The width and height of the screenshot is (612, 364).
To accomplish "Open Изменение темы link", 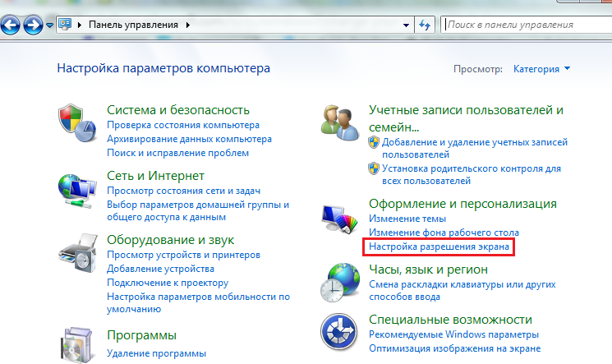I will (407, 219).
